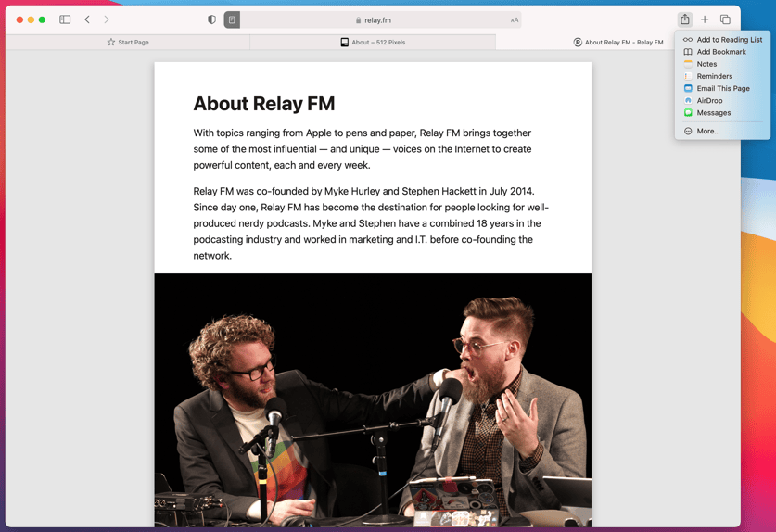Switch to the Start Page tab
This screenshot has height=532, width=776.
click(x=128, y=42)
